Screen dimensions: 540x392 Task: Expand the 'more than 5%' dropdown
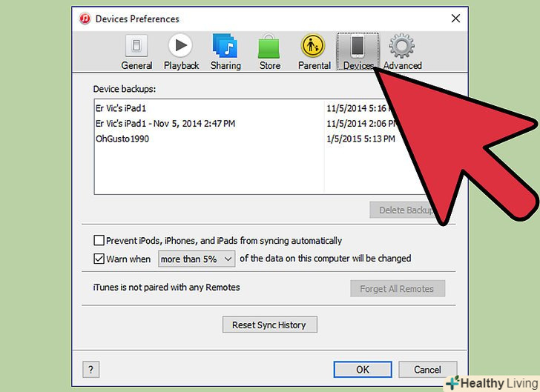click(197, 259)
